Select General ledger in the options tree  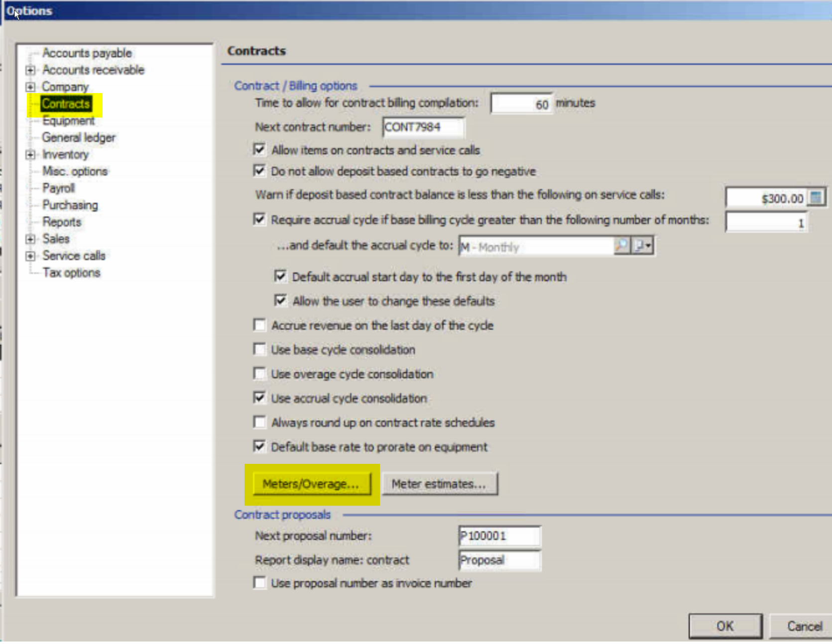pyautogui.click(x=79, y=138)
